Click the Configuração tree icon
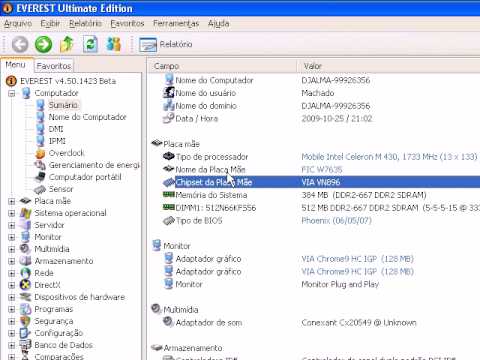The width and height of the screenshot is (480, 360). click(25, 333)
